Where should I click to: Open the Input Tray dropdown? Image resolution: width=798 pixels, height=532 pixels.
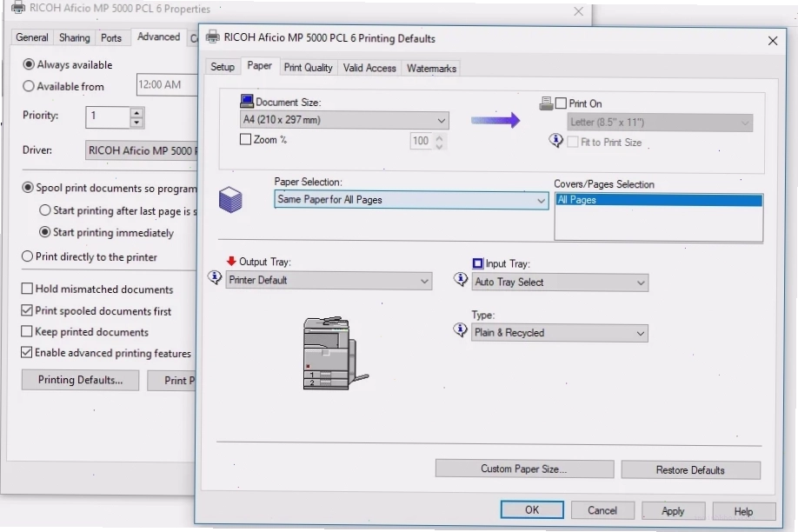click(560, 283)
